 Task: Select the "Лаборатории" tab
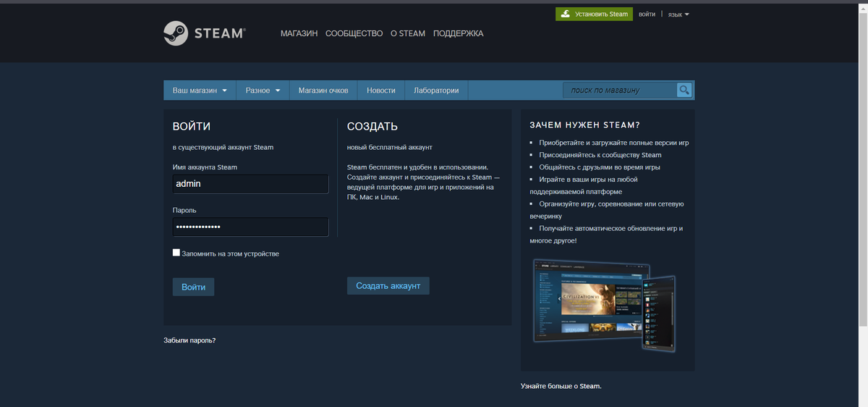pyautogui.click(x=436, y=91)
